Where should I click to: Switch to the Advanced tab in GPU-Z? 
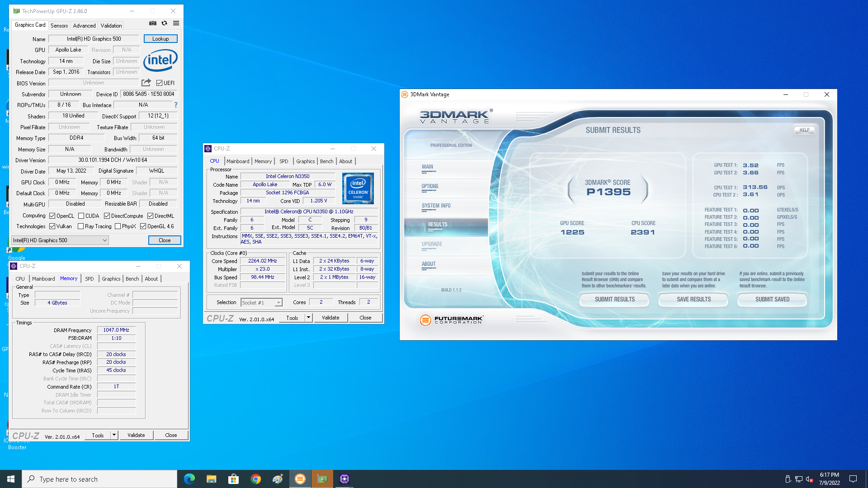coord(84,26)
